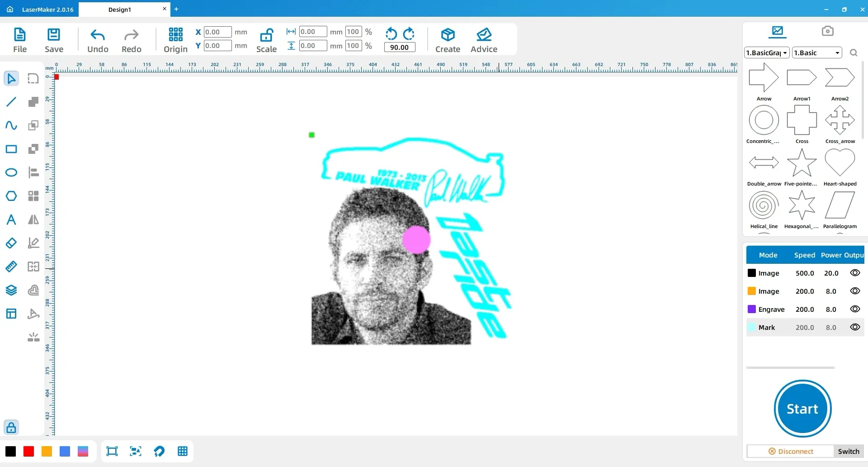Hide the cyan Mark layer
This screenshot has height=467, width=868.
[x=855, y=327]
